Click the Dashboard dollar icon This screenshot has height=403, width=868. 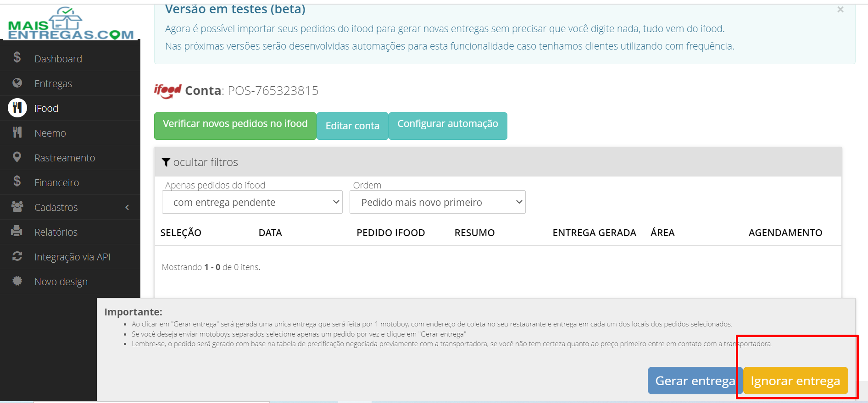coord(17,57)
